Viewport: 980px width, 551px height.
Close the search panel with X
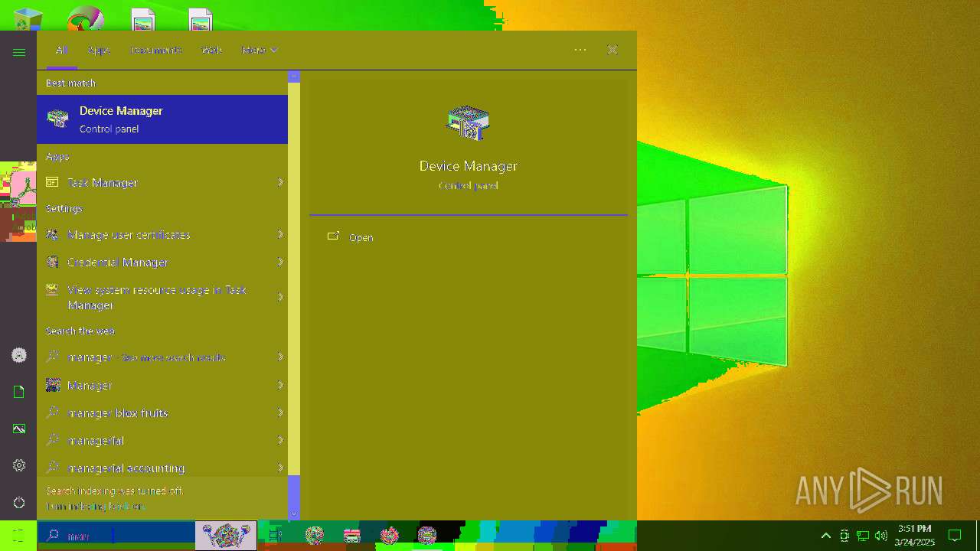(612, 50)
